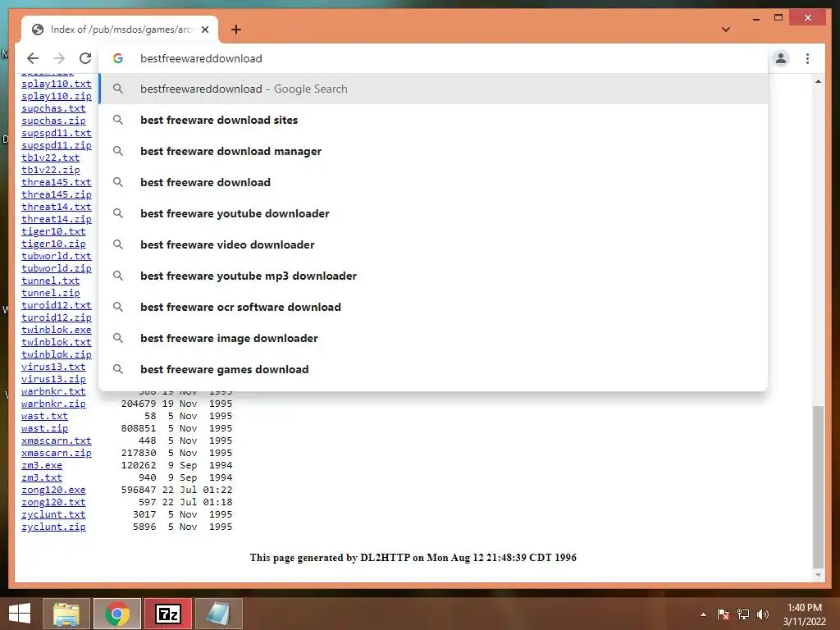Open the splay110.txt link
Viewport: 840px width, 630px height.
pyautogui.click(x=57, y=84)
